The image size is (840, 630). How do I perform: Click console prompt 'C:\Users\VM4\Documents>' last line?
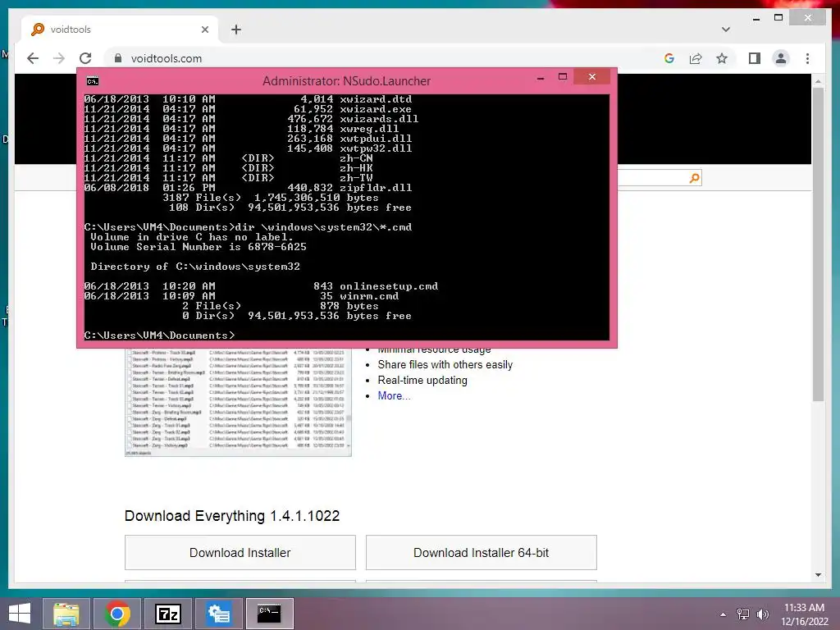[159, 336]
